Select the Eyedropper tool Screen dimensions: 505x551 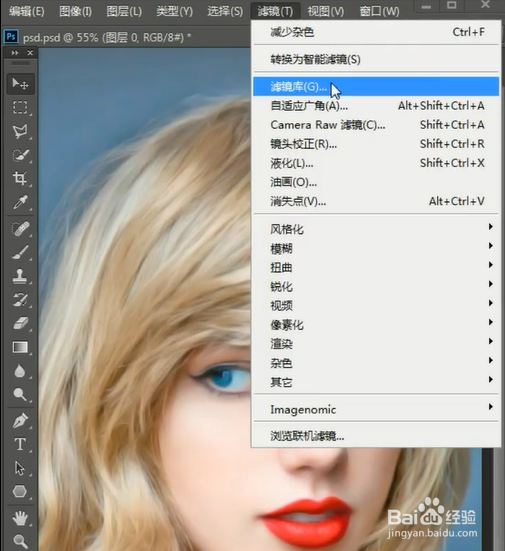(20, 202)
